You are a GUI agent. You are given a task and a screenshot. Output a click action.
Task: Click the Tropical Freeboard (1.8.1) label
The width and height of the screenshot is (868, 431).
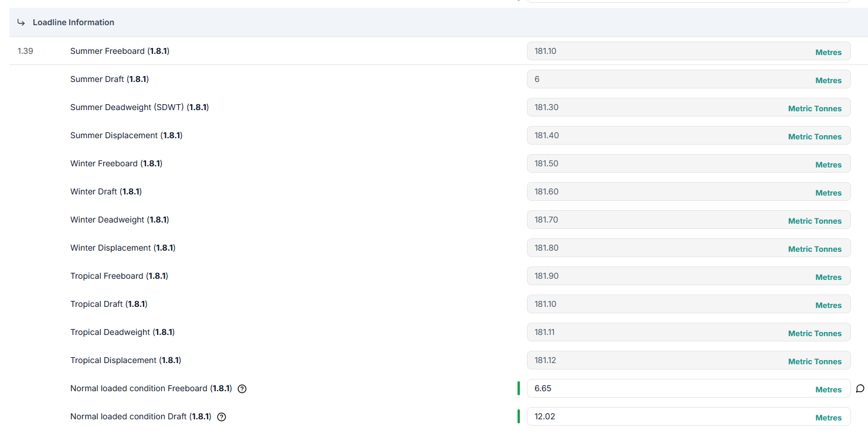(x=119, y=276)
